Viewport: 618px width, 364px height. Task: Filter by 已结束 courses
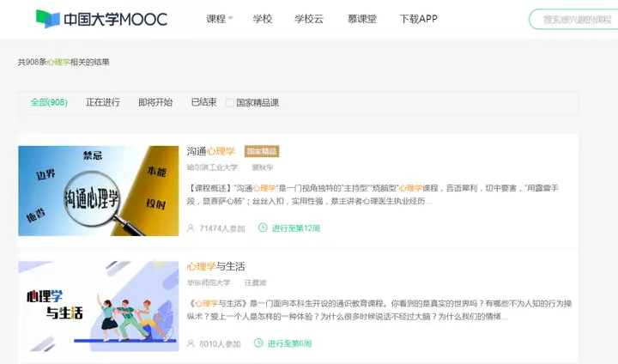pos(203,102)
